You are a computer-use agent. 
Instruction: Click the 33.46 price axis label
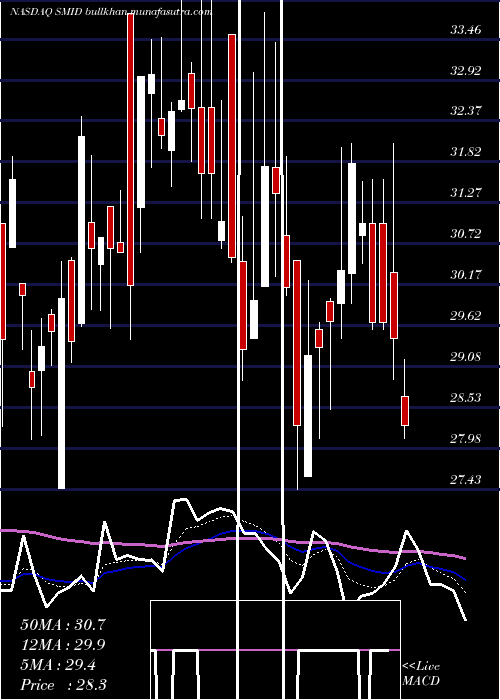coord(466,30)
